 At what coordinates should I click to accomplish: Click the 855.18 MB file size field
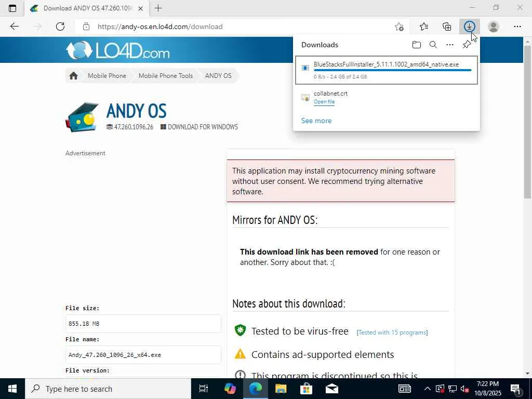tap(143, 324)
